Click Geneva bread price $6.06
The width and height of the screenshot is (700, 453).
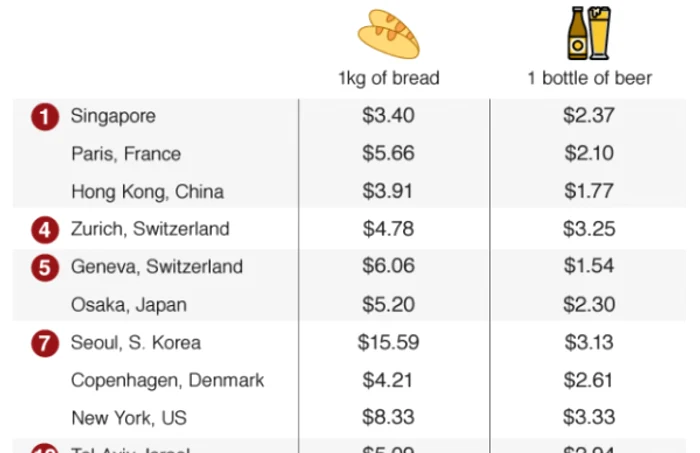point(388,266)
